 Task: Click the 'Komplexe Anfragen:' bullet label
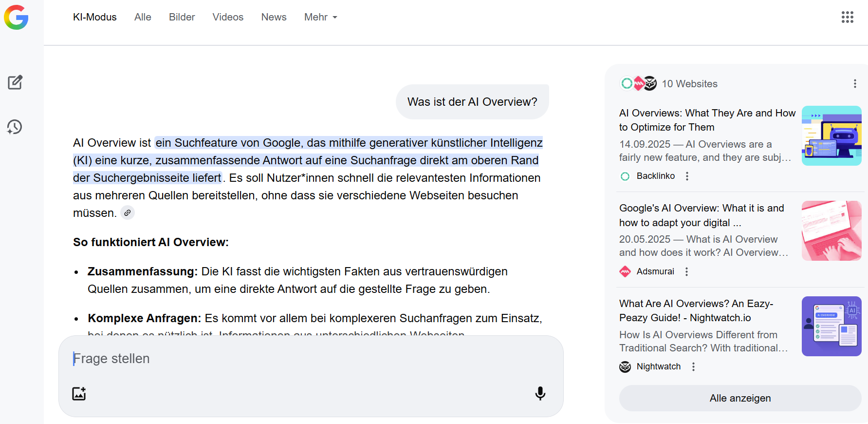pyautogui.click(x=144, y=318)
